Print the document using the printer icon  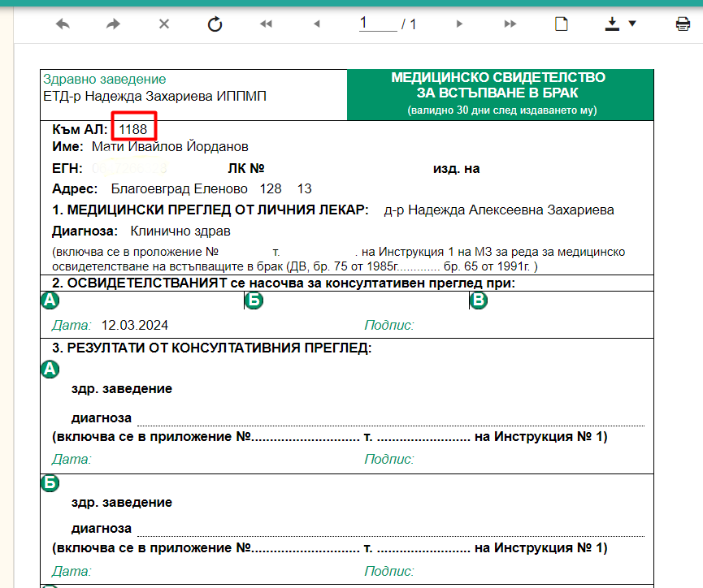(683, 24)
